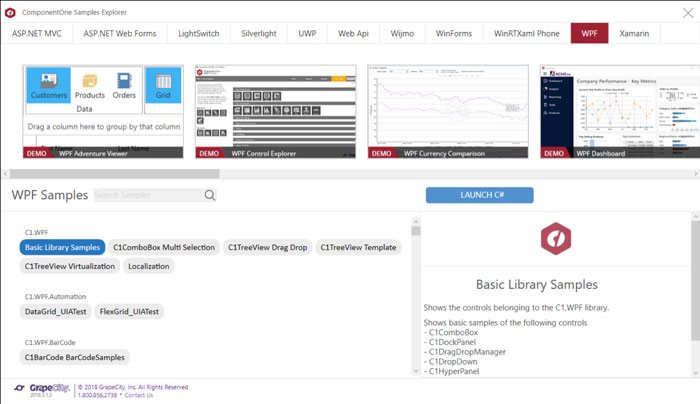This screenshot has width=700, height=404.
Task: Select the WPF tab
Action: point(589,33)
